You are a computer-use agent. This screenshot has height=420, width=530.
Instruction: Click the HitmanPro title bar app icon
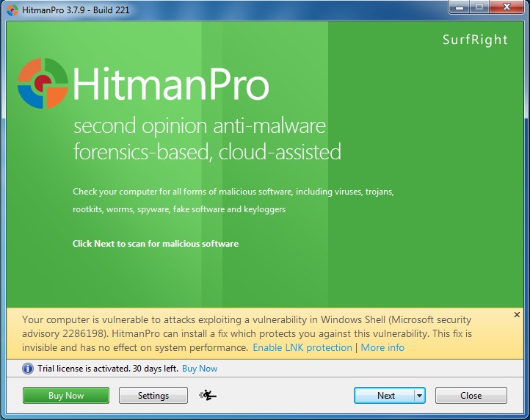[x=12, y=10]
